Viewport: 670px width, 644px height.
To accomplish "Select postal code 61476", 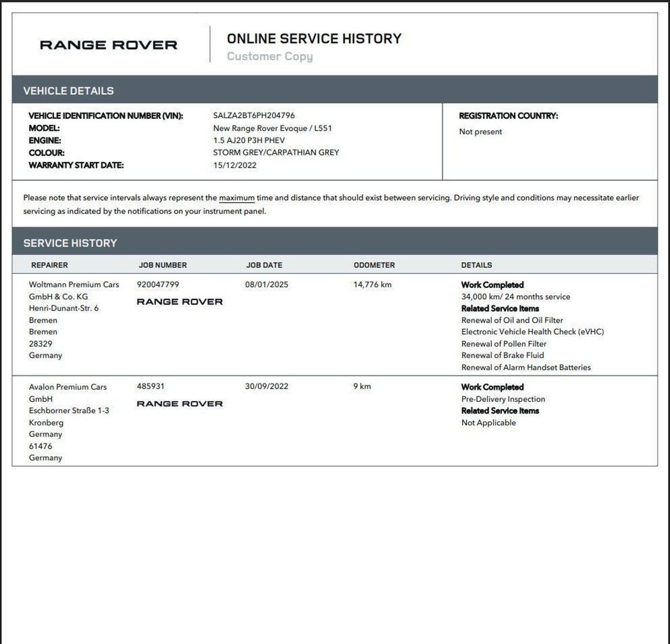I will pyautogui.click(x=41, y=446).
